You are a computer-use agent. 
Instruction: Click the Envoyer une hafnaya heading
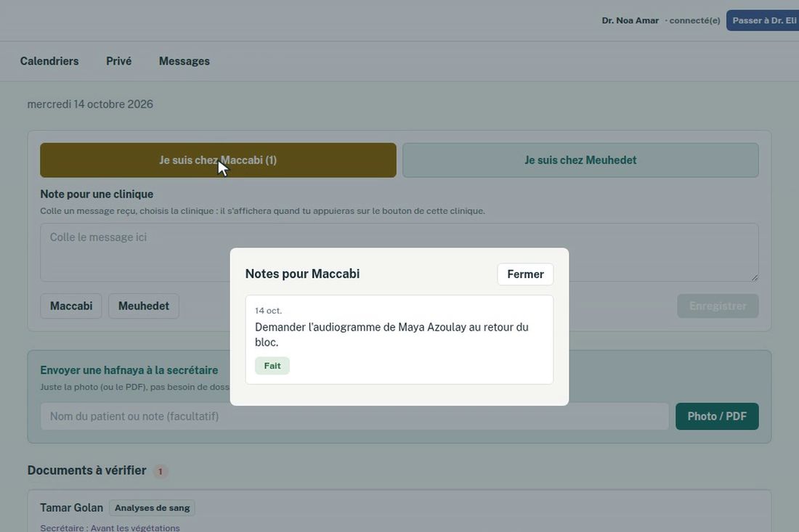coord(129,370)
